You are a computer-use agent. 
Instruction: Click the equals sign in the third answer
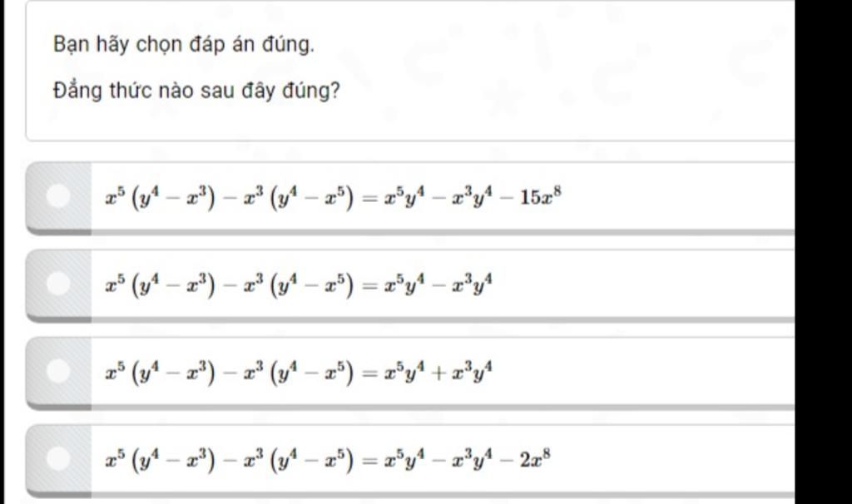pos(369,373)
